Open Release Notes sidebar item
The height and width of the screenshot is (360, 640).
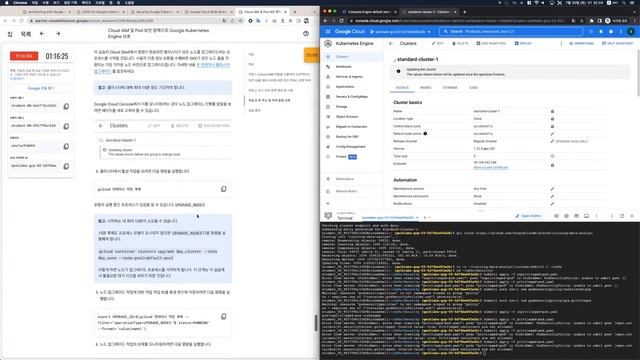(353, 191)
